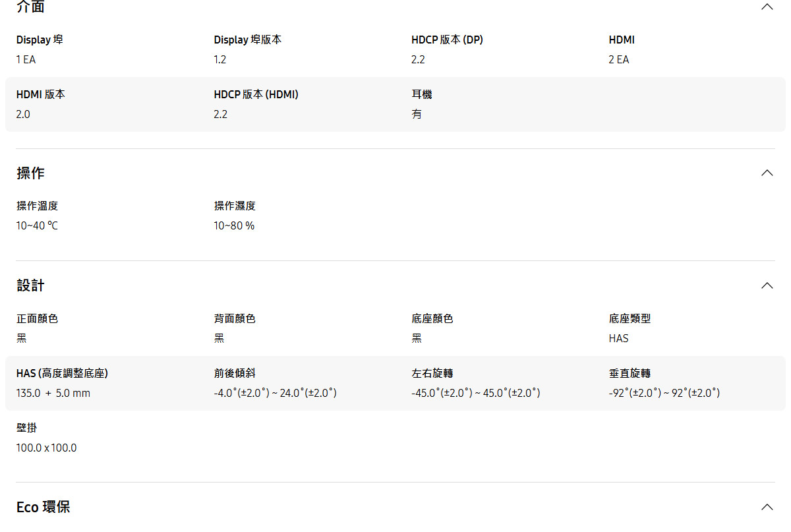Image resolution: width=791 pixels, height=532 pixels.
Task: Click the Eco 環保 section heading
Action: (x=43, y=507)
